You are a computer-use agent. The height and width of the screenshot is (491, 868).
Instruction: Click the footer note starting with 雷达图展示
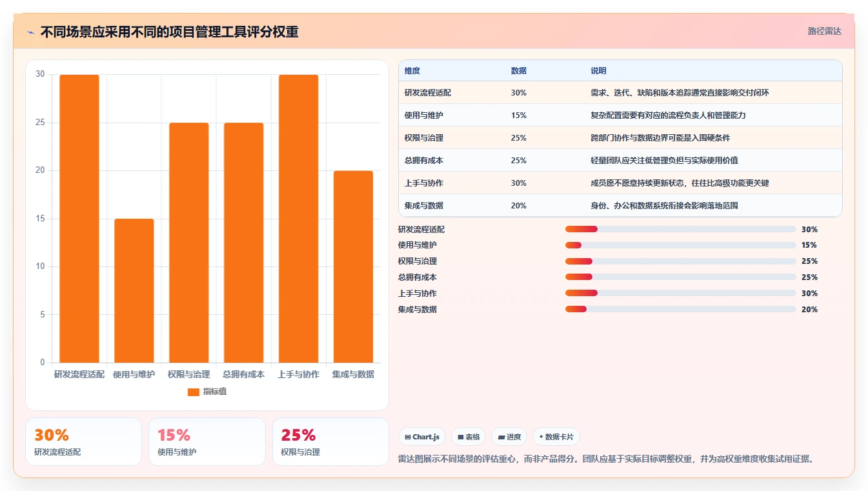pos(607,459)
